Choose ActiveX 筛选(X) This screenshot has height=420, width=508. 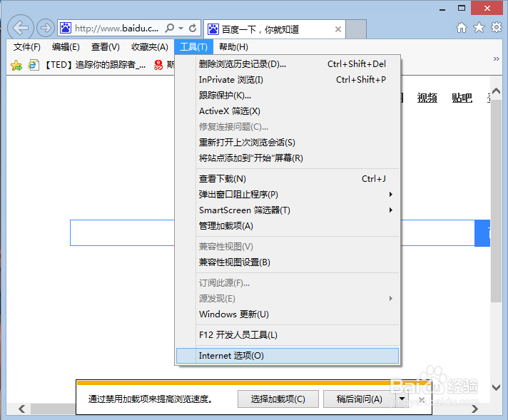tap(288, 111)
